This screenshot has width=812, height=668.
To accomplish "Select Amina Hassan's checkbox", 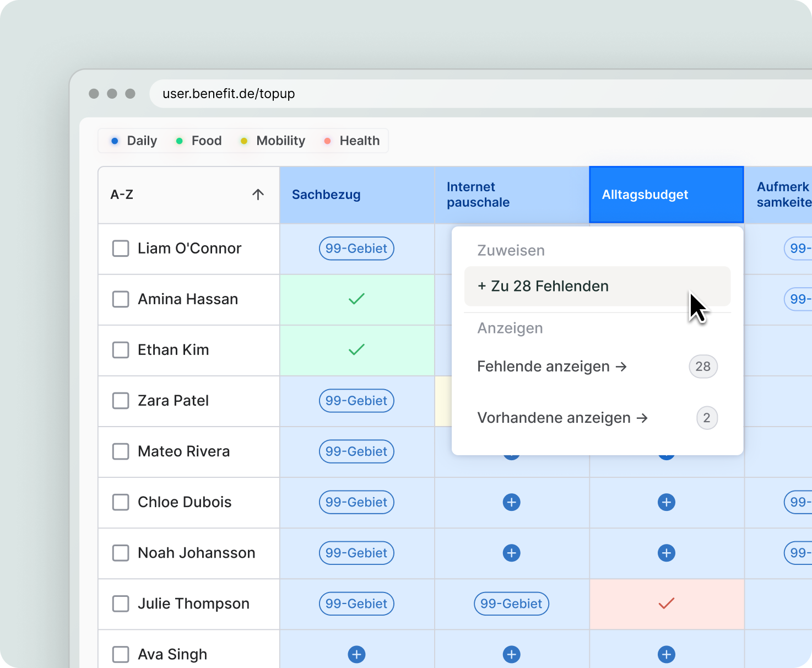I will (121, 299).
